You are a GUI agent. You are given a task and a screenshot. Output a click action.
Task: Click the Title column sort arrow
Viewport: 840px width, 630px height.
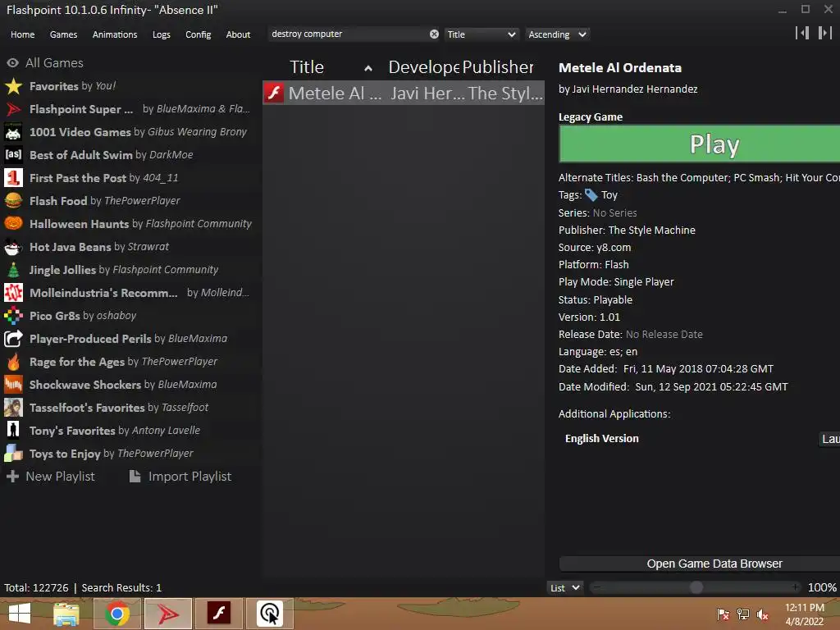coord(368,68)
